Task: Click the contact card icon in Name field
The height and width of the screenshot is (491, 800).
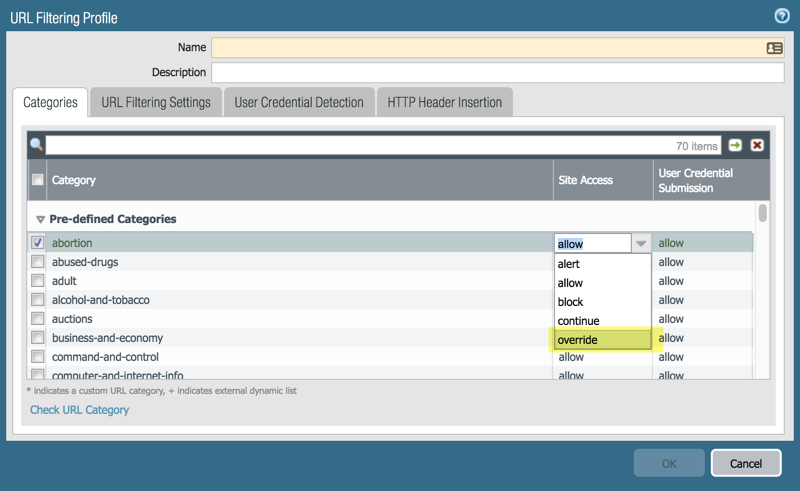Action: (x=774, y=48)
